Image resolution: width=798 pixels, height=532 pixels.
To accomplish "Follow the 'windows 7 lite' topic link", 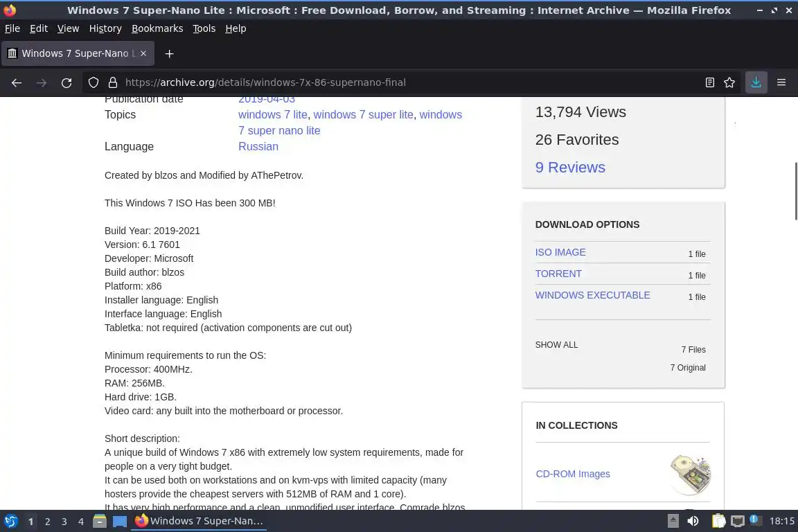I will point(273,114).
